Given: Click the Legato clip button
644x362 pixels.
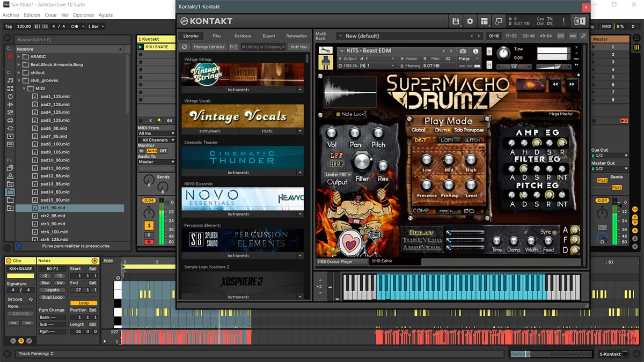Looking at the screenshot, I should [52, 290].
